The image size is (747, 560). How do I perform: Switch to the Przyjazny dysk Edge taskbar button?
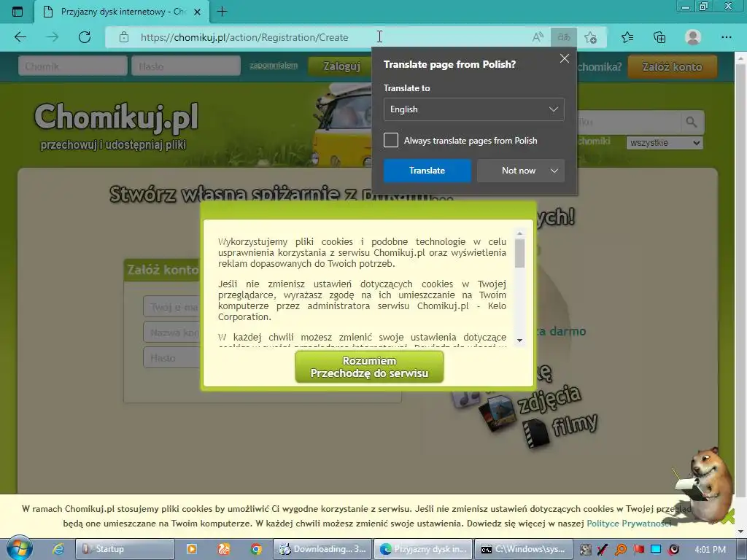click(423, 549)
